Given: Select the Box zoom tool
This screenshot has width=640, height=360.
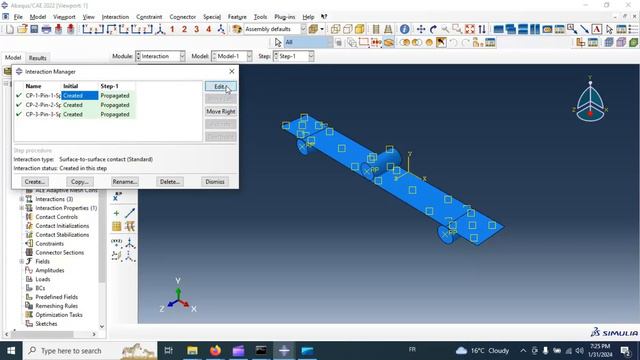Looking at the screenshot, I should coord(457,29).
